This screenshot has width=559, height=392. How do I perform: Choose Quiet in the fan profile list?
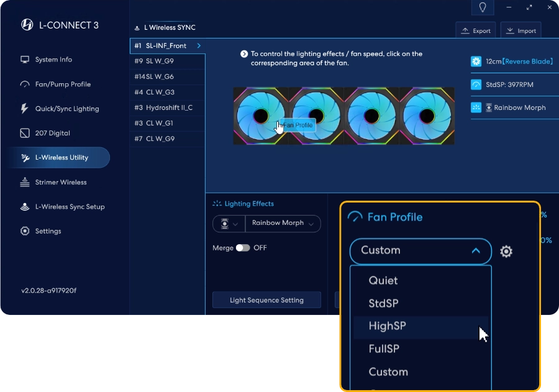click(x=383, y=280)
